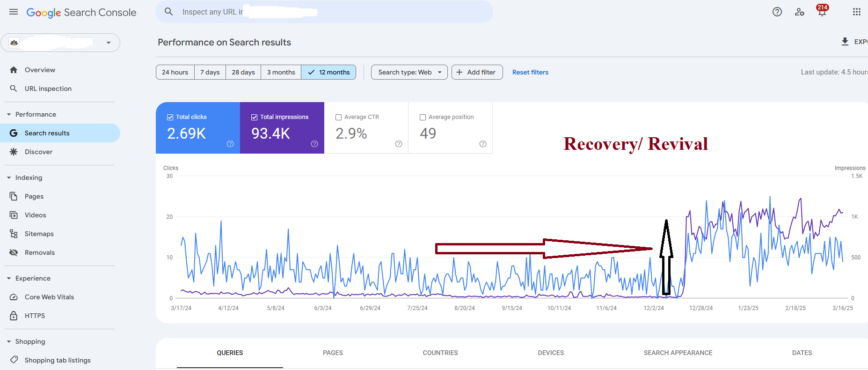
Task: Uncheck the Total clicks metric
Action: (170, 117)
